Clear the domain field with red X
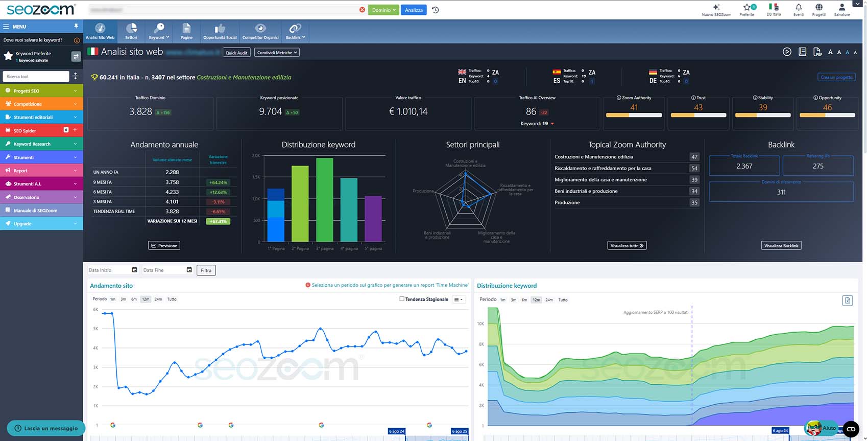 coord(362,10)
